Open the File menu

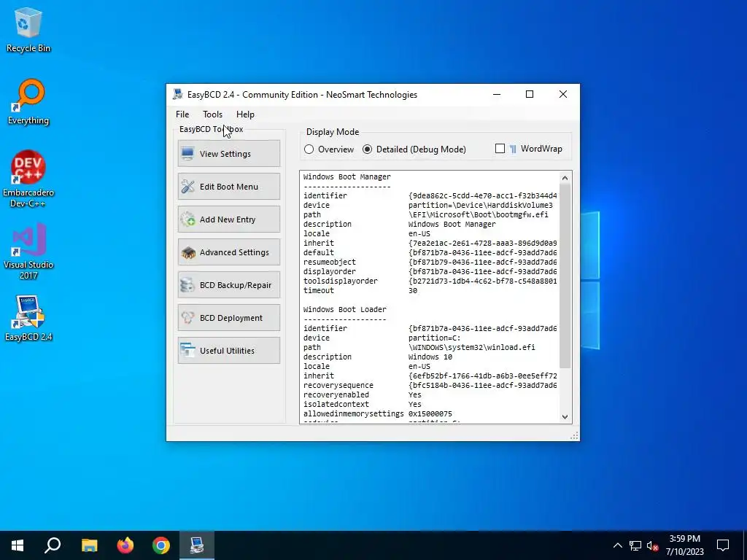coord(182,114)
